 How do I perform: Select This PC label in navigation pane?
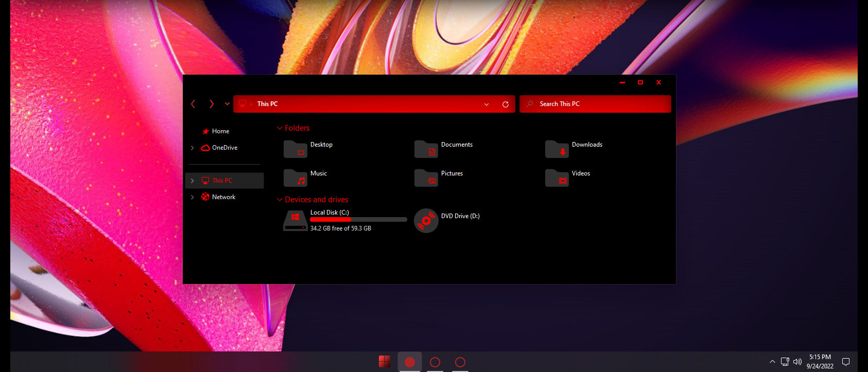pyautogui.click(x=222, y=181)
